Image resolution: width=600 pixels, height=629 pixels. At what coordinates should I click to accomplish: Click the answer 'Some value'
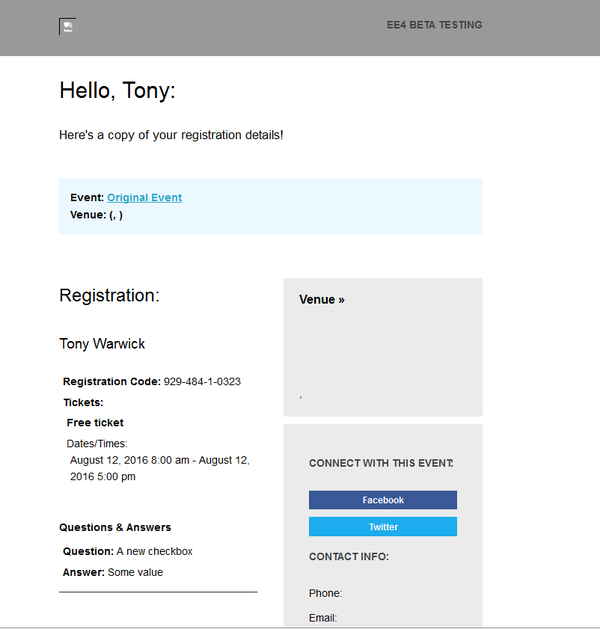click(x=135, y=572)
